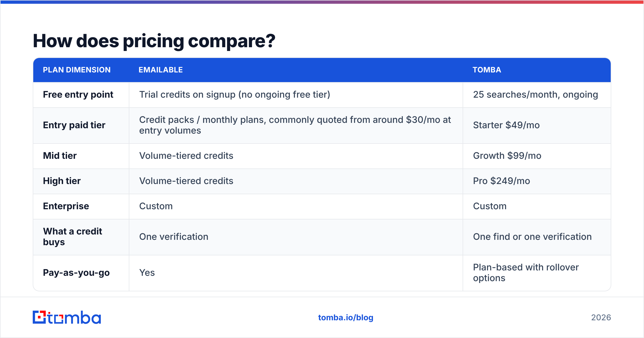Click the 'Enterprise' row label
This screenshot has width=644, height=338.
(x=66, y=206)
